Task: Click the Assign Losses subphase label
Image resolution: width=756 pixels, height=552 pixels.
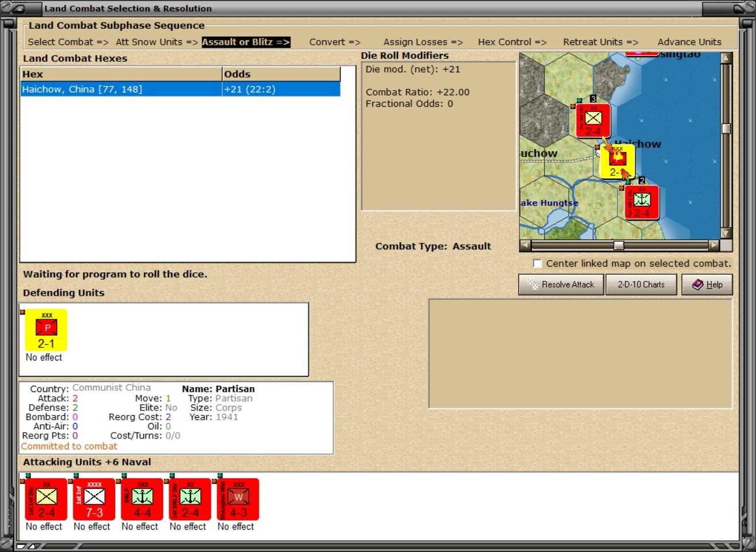Action: coord(423,42)
